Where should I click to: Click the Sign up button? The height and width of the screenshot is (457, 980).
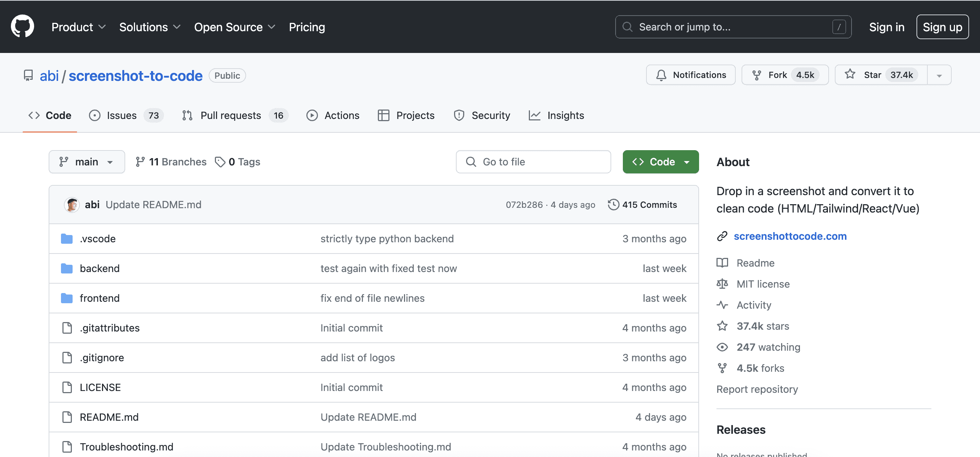click(x=942, y=27)
